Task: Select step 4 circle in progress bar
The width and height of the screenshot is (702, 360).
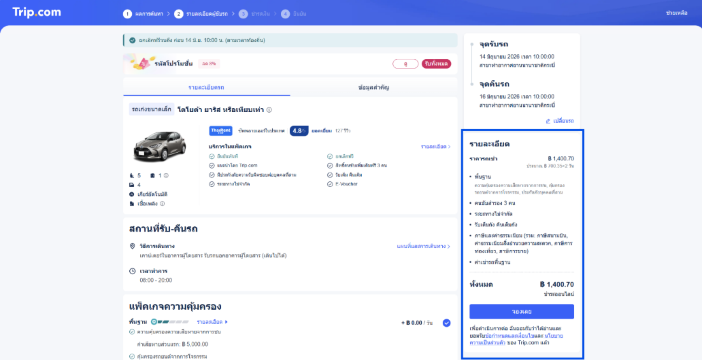Action: point(285,14)
